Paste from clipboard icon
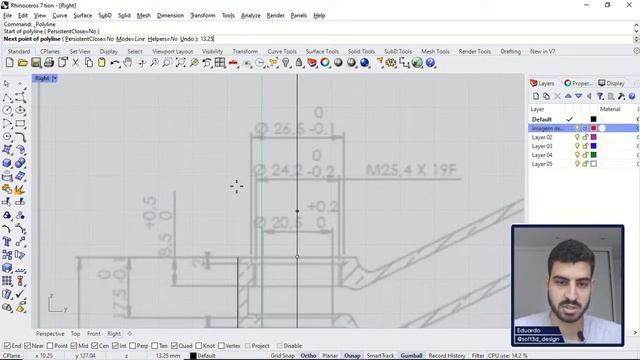 [102, 63]
